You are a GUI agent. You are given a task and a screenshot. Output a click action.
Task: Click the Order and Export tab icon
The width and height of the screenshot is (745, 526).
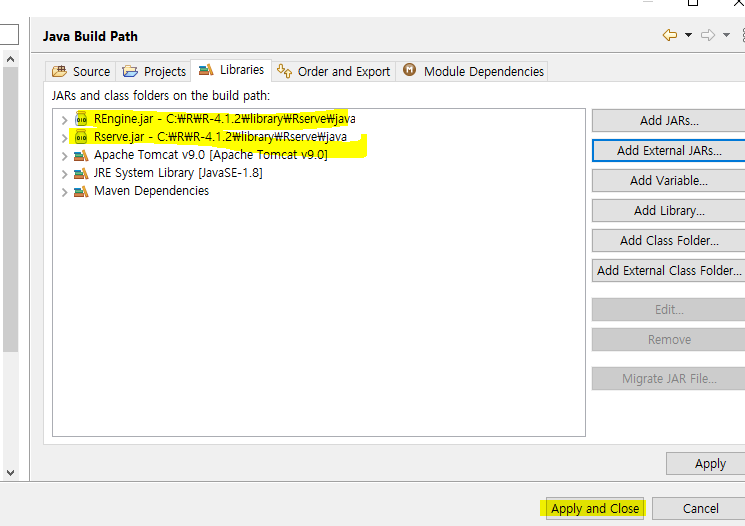(x=284, y=71)
